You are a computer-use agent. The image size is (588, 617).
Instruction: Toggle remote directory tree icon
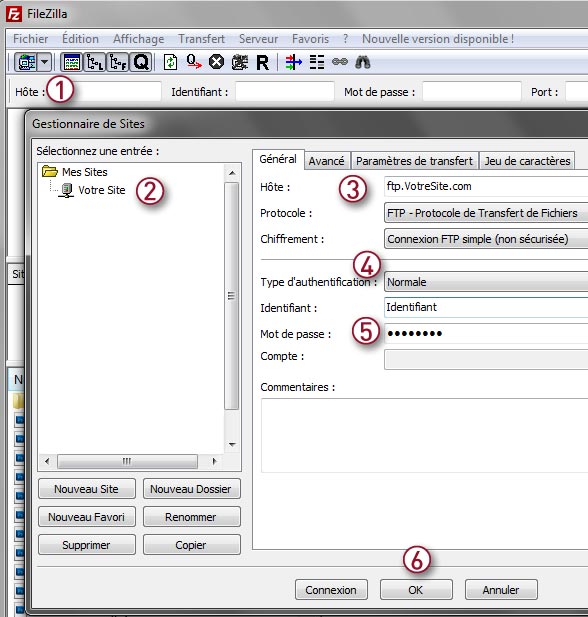118,62
